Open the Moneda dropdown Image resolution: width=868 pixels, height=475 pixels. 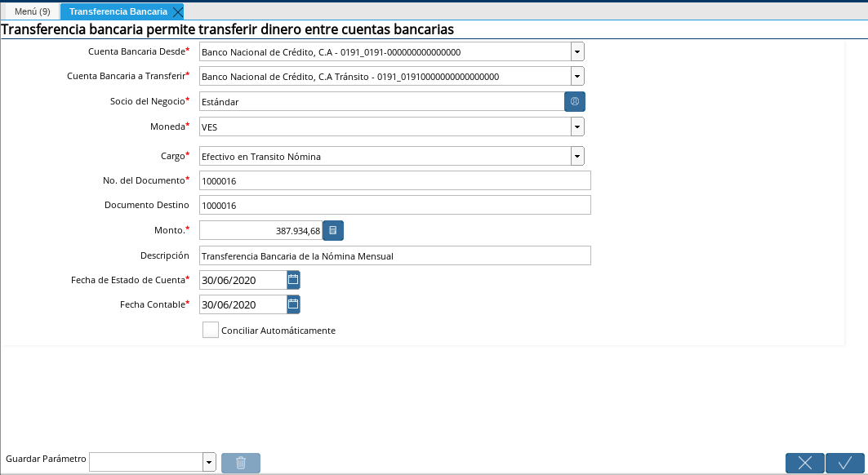[x=578, y=127]
